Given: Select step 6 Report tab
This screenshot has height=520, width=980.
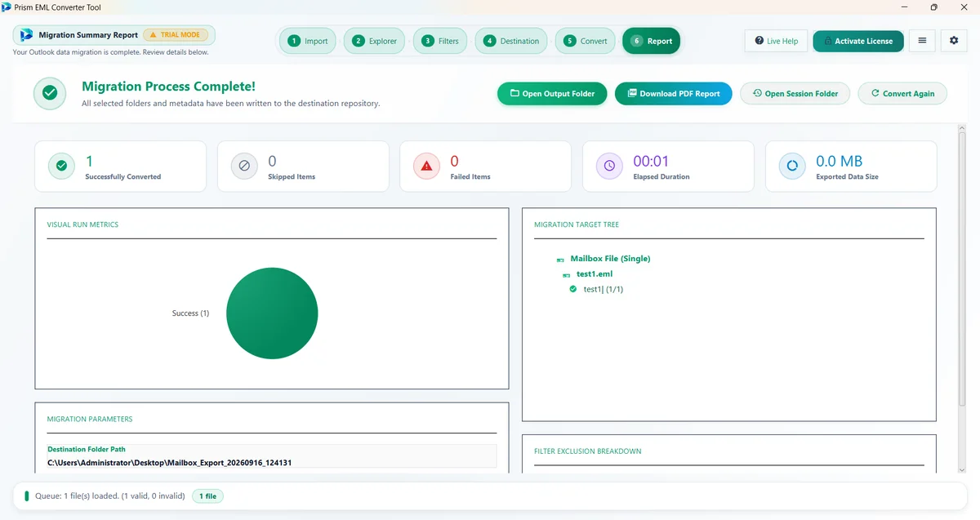Looking at the screenshot, I should click(651, 41).
